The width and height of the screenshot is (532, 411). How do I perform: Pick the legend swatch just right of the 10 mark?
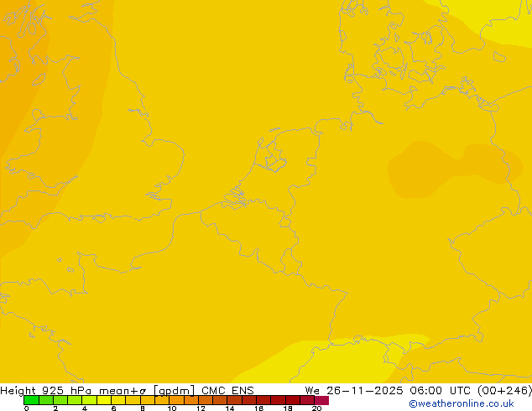click(176, 400)
